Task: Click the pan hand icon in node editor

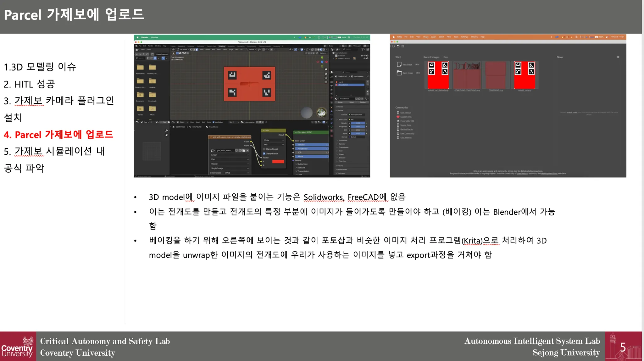Action: pos(166,135)
